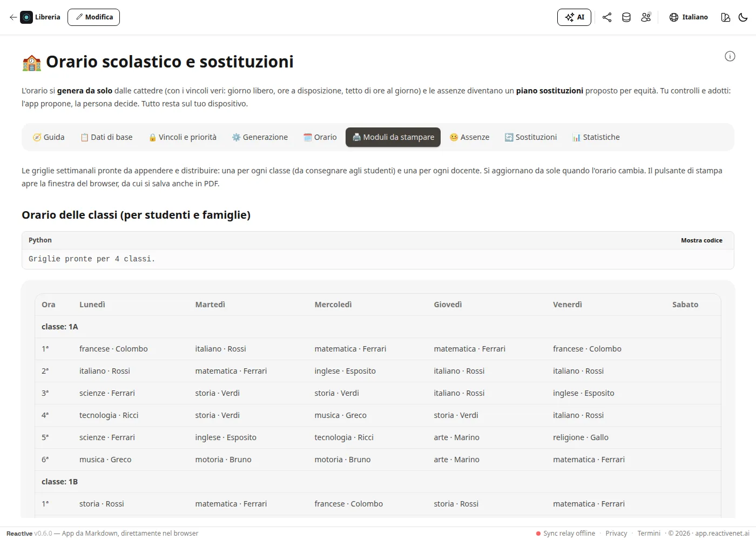This screenshot has height=540, width=756.
Task: Go back using the left arrow icon
Action: 13,17
